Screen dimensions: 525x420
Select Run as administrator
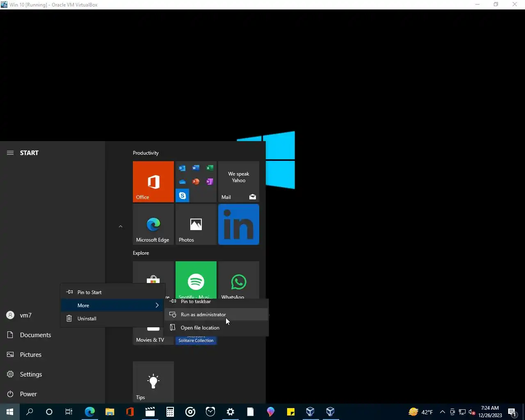pyautogui.click(x=216, y=315)
